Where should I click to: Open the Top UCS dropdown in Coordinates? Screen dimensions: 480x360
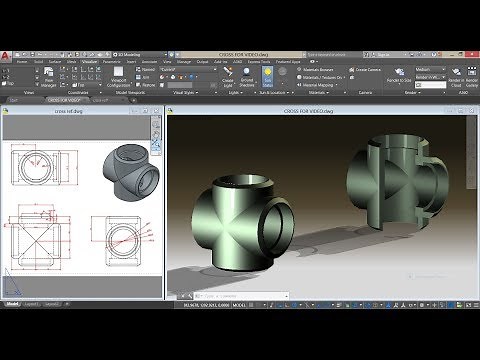(87, 85)
